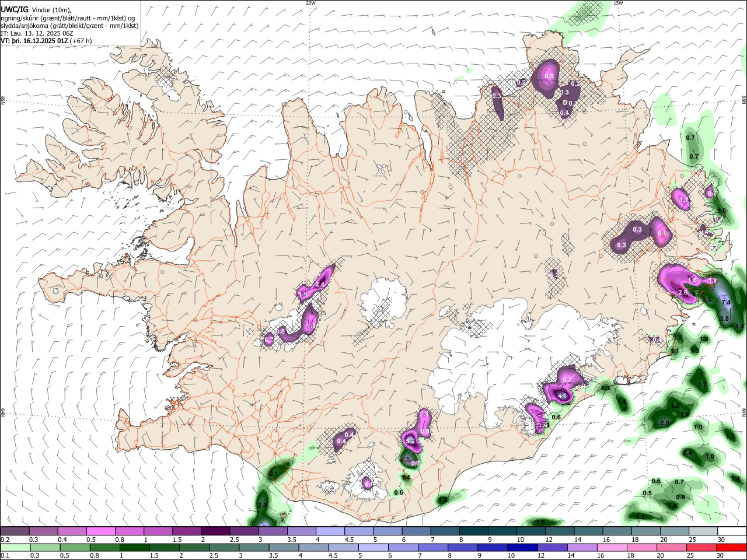Image resolution: width=747 pixels, height=560 pixels.
Task: Pick the light violet rain swatch between 14 and 16
Action: pos(581,547)
